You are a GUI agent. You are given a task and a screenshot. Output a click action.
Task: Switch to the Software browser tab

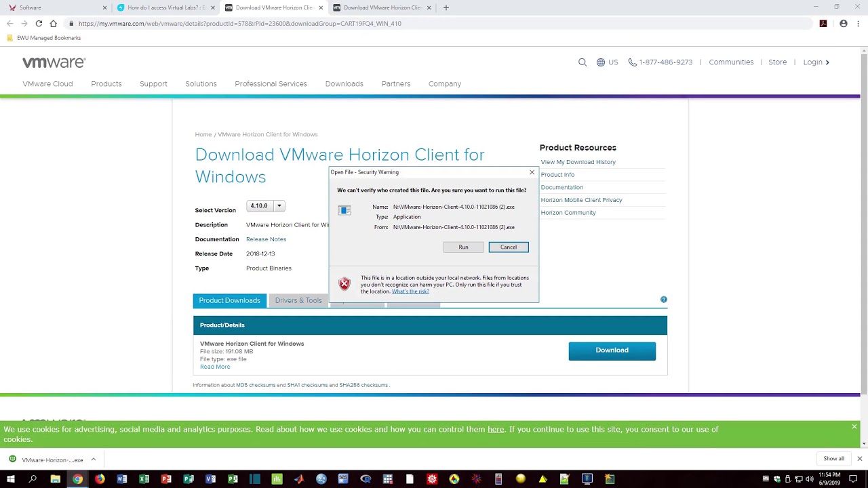[x=58, y=7]
